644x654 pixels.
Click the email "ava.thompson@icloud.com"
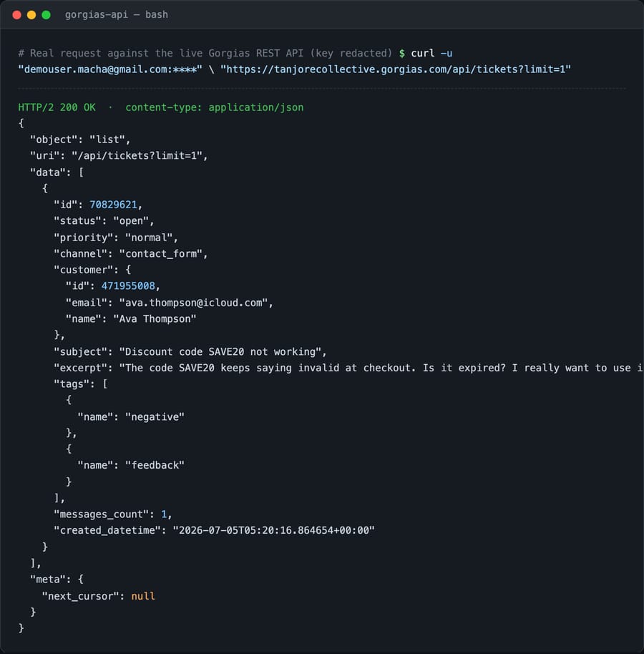(193, 303)
